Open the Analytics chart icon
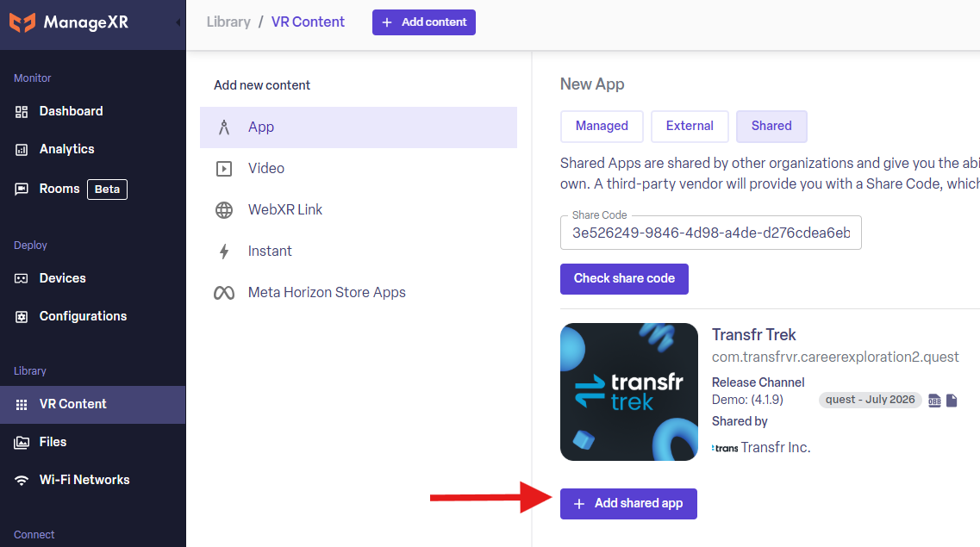Viewport: 980px width, 547px height. (x=22, y=150)
